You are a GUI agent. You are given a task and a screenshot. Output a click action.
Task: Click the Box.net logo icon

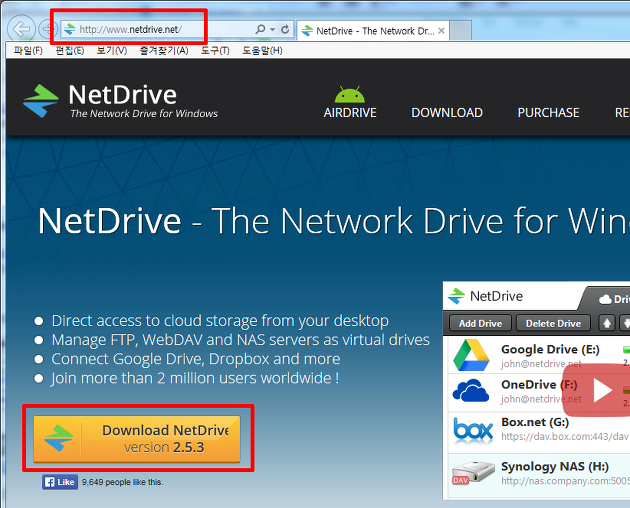click(473, 430)
